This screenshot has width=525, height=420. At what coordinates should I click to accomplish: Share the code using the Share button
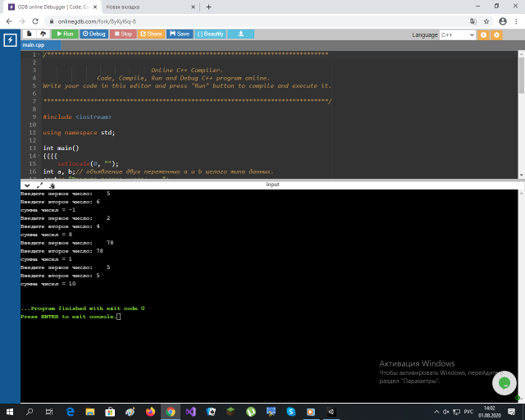[151, 34]
